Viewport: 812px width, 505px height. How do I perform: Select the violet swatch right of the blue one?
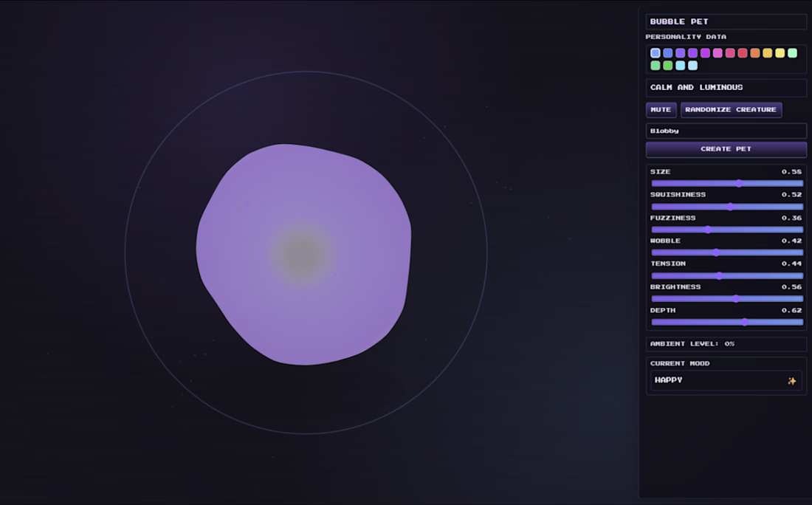(x=680, y=53)
